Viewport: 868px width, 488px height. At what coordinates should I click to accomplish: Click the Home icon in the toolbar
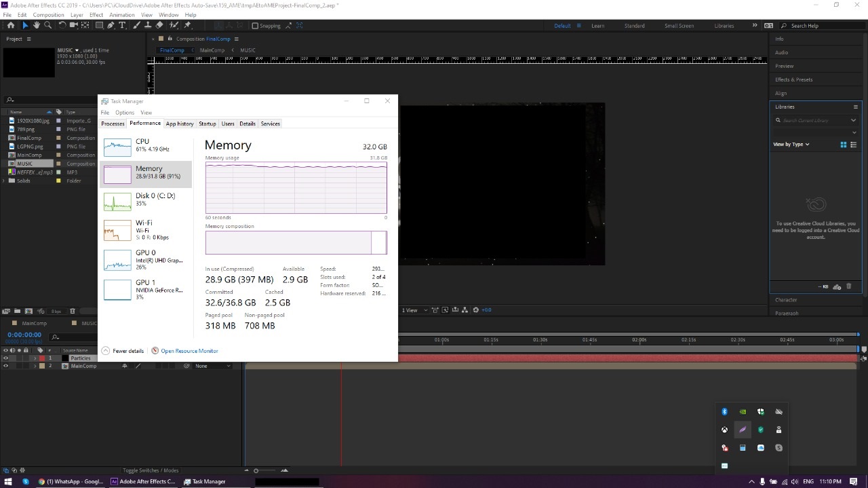click(x=11, y=25)
